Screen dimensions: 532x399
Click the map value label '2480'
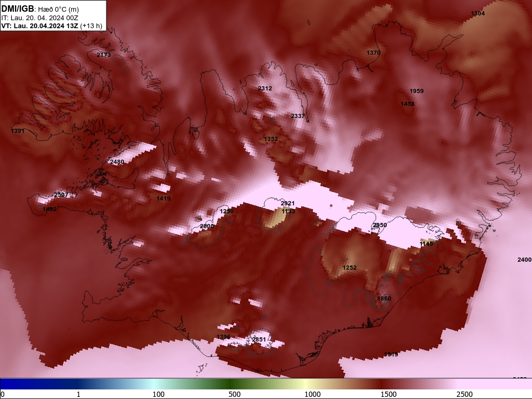(117, 162)
